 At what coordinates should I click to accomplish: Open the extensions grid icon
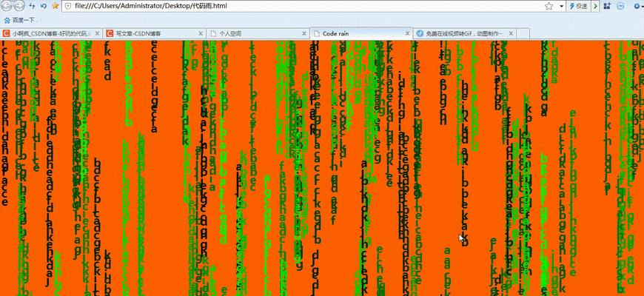(x=607, y=6)
